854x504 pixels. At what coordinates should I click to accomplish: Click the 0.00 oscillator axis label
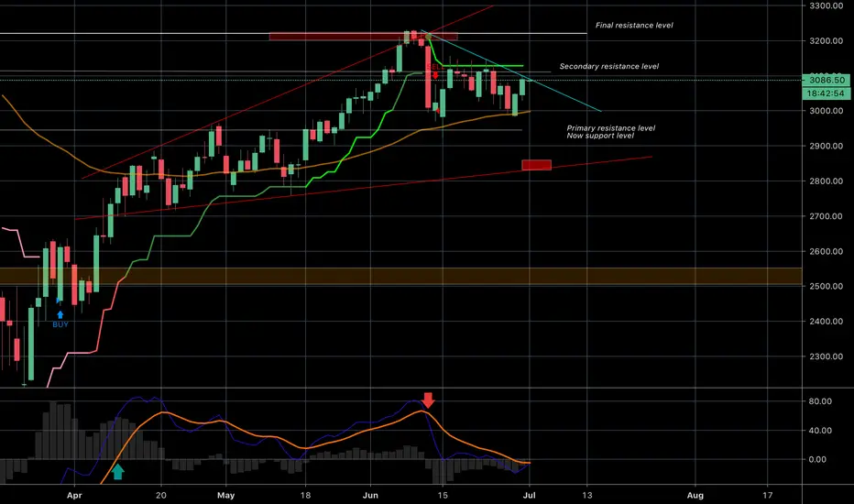point(817,459)
